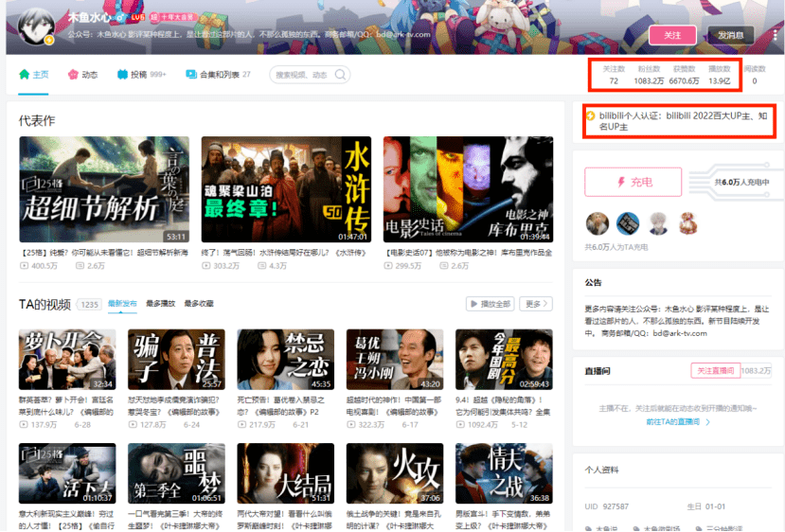The height and width of the screenshot is (532, 785).
Task: Click the second charger avatar
Action: (x=628, y=223)
